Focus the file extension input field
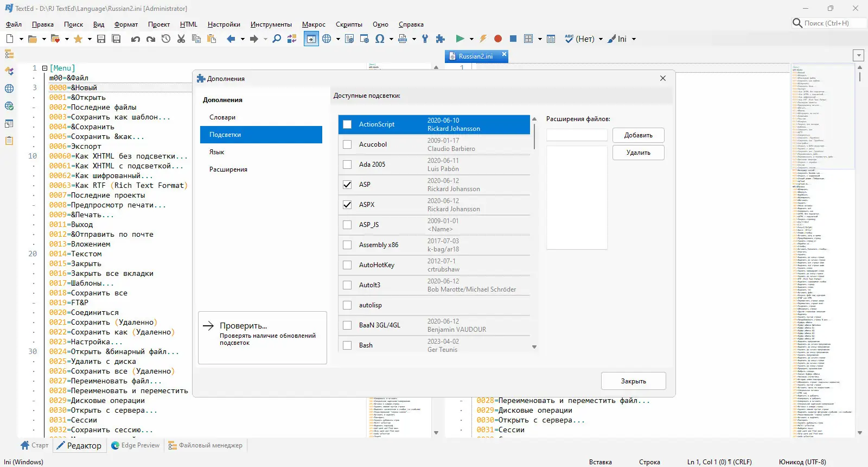Viewport: 868px width, 467px height. point(577,135)
